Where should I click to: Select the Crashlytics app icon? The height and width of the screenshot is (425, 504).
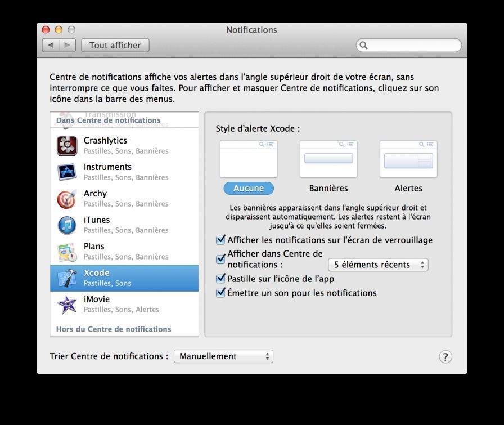[x=67, y=146]
